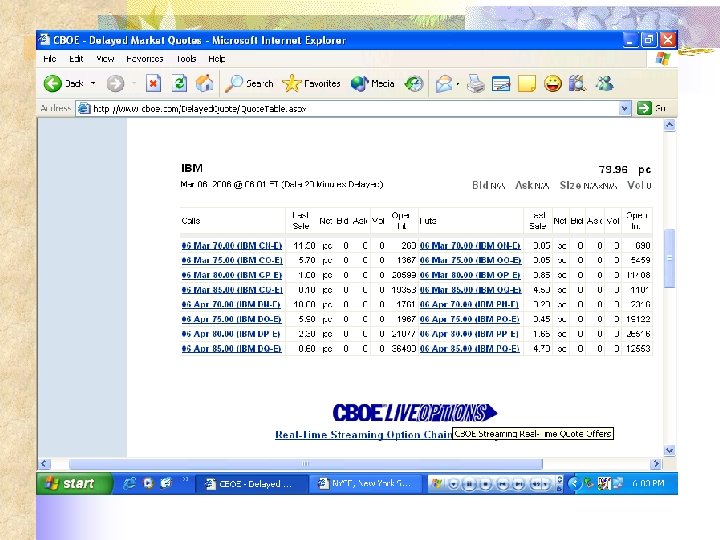Click inside the address URL field
The height and width of the screenshot is (540, 720).
click(x=354, y=109)
